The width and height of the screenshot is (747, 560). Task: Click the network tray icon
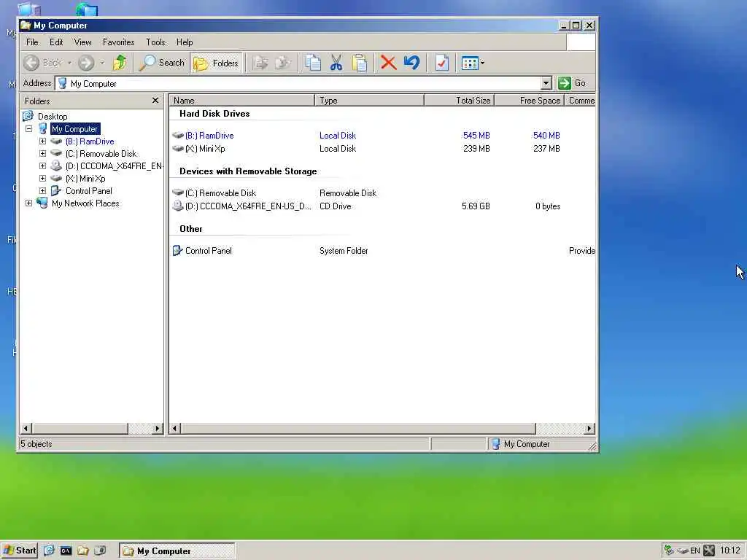pos(669,551)
